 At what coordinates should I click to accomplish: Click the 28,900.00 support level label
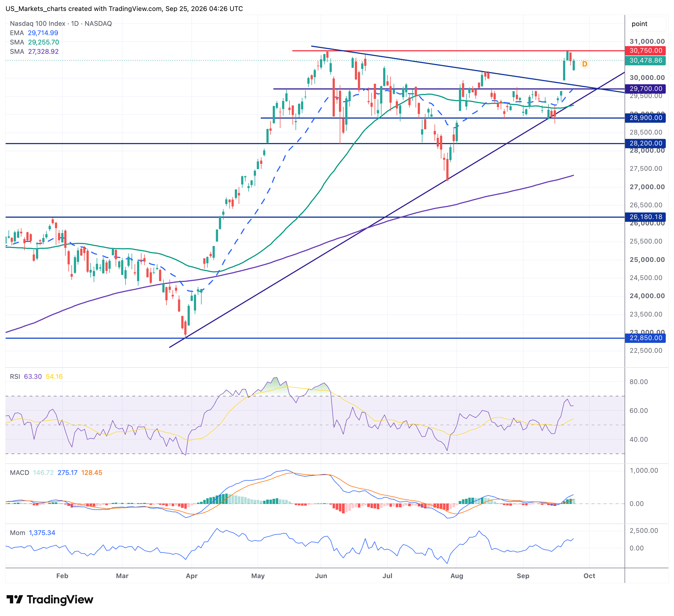(x=645, y=118)
